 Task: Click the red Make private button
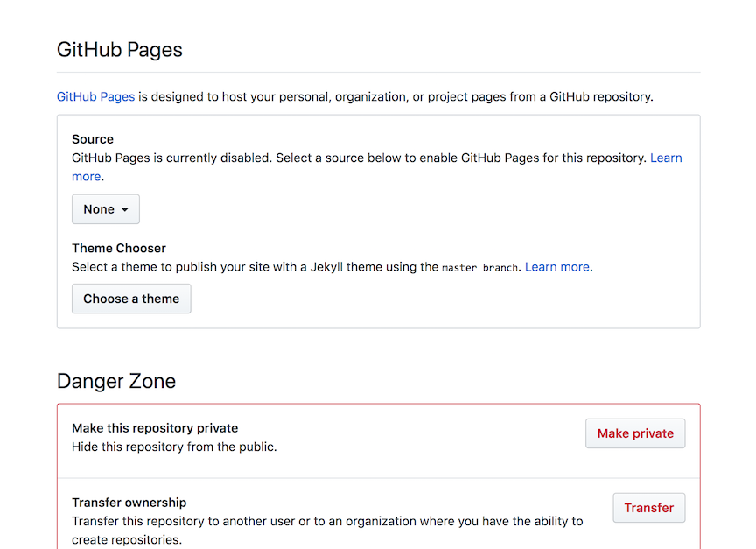[635, 433]
